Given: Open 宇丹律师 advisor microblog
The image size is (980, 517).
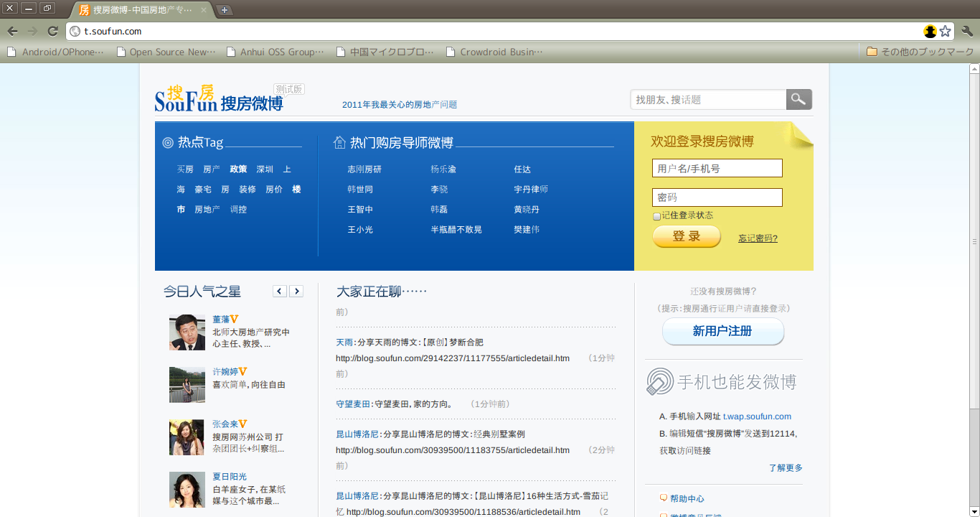Looking at the screenshot, I should 531,190.
